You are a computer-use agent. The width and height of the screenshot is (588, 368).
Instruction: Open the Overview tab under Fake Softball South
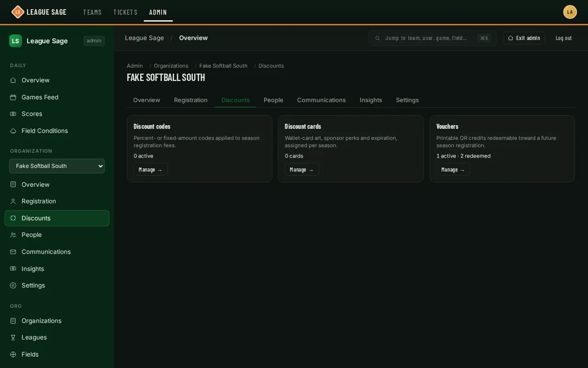(x=147, y=100)
